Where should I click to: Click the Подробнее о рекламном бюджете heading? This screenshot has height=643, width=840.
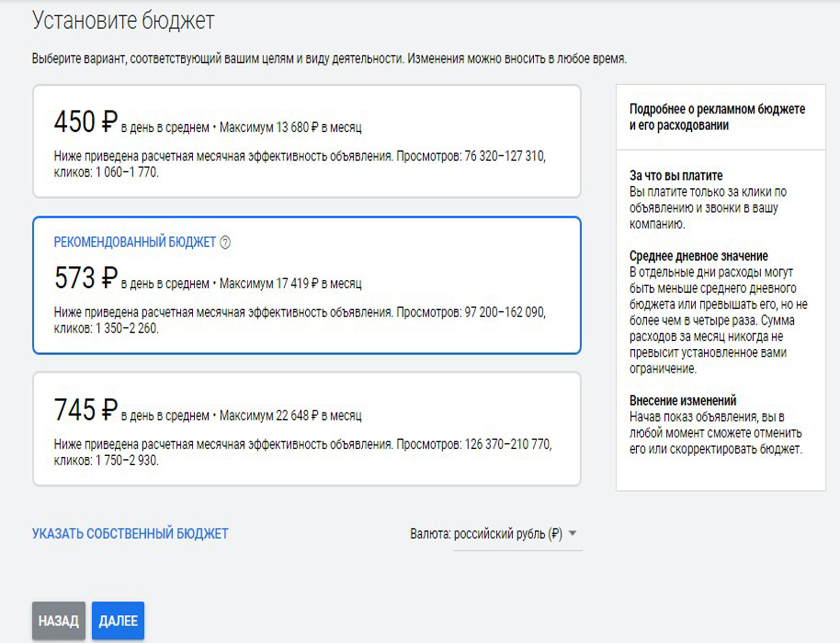click(x=717, y=117)
